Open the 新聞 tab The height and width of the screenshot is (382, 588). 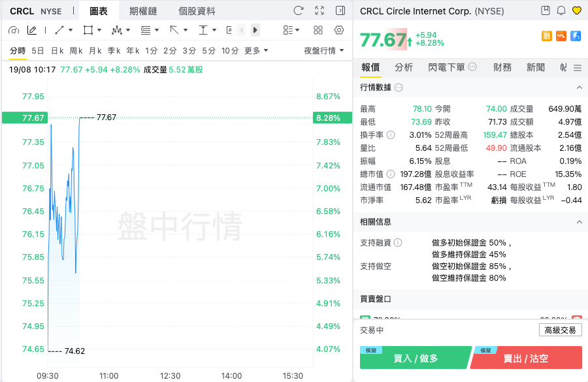tap(536, 67)
